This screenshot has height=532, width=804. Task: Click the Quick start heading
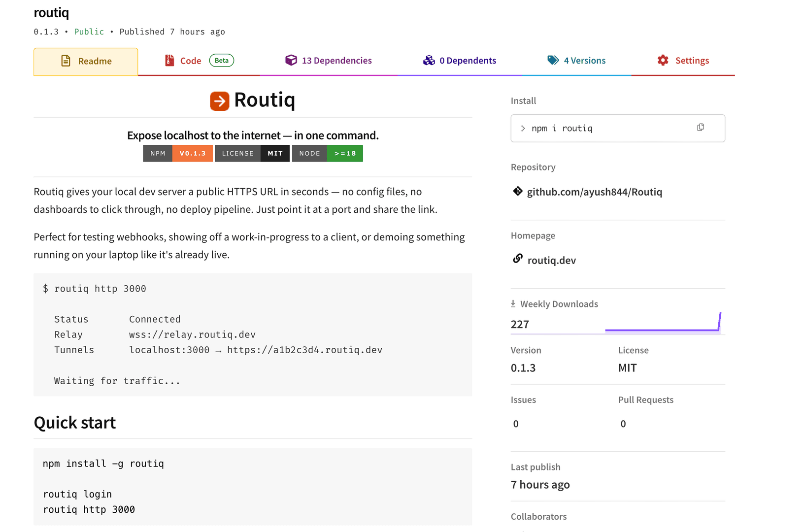tap(75, 423)
